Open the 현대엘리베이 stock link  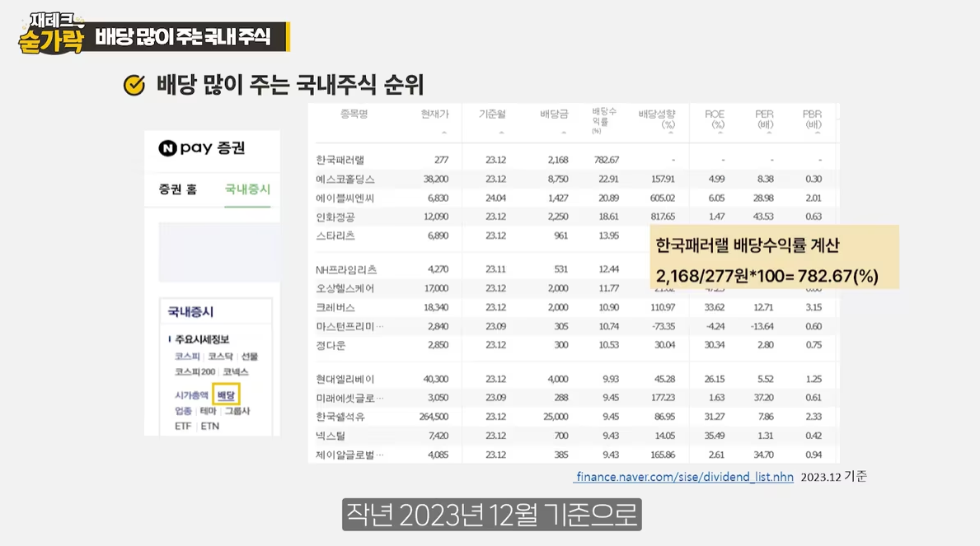(345, 379)
